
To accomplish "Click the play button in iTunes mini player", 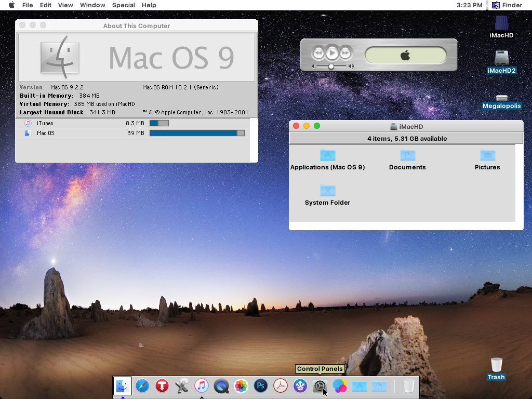I will pyautogui.click(x=332, y=53).
